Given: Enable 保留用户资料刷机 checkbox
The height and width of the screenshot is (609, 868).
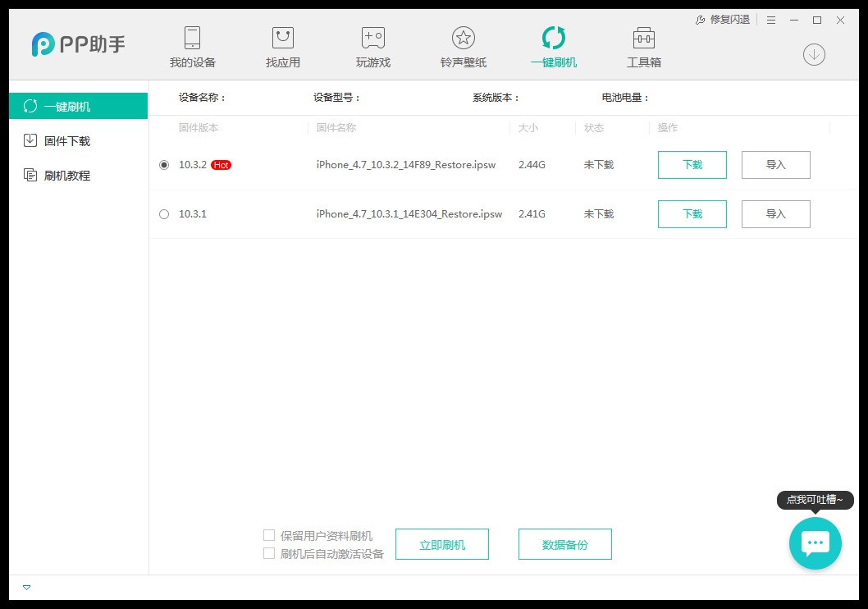Looking at the screenshot, I should pyautogui.click(x=268, y=534).
